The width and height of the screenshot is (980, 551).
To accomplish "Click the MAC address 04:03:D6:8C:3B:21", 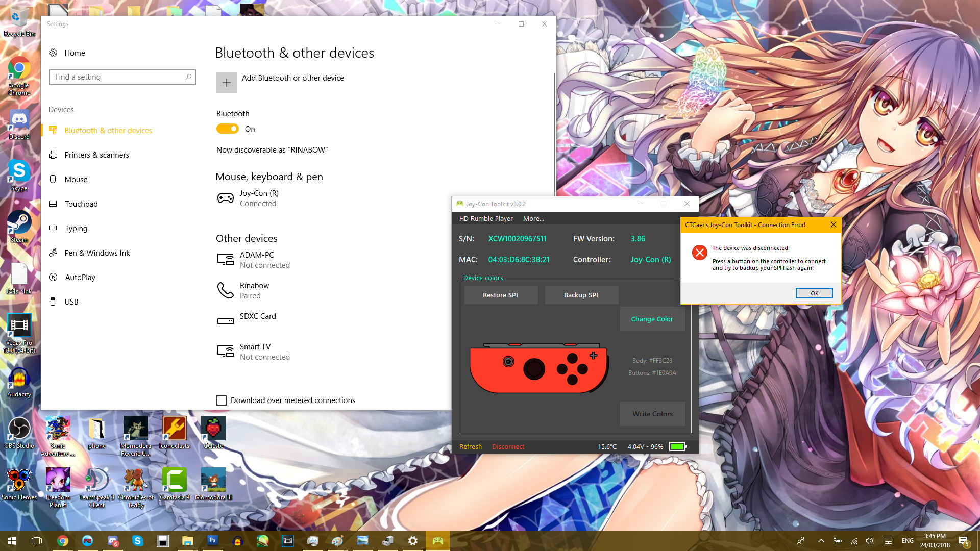I will tap(519, 260).
